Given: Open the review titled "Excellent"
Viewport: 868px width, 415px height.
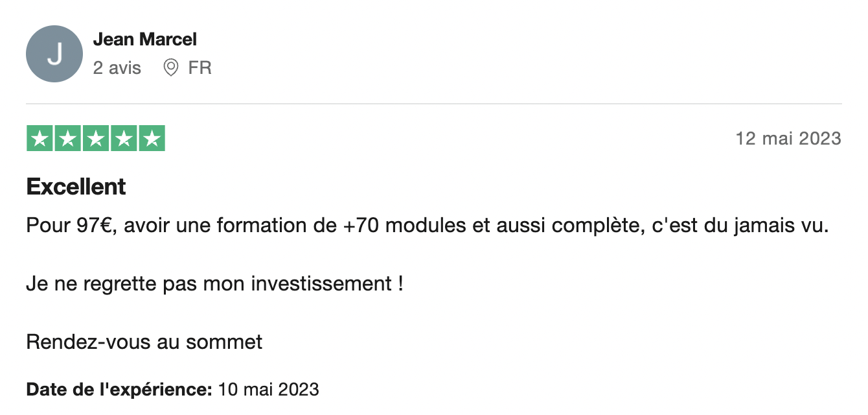Looking at the screenshot, I should tap(76, 187).
